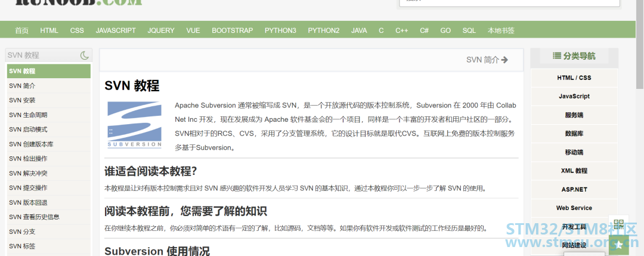Open HTML / CSS category on right

[x=574, y=78]
